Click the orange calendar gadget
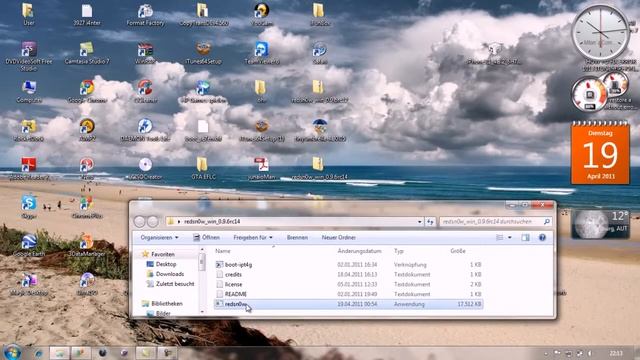The image size is (640, 360). point(600,153)
